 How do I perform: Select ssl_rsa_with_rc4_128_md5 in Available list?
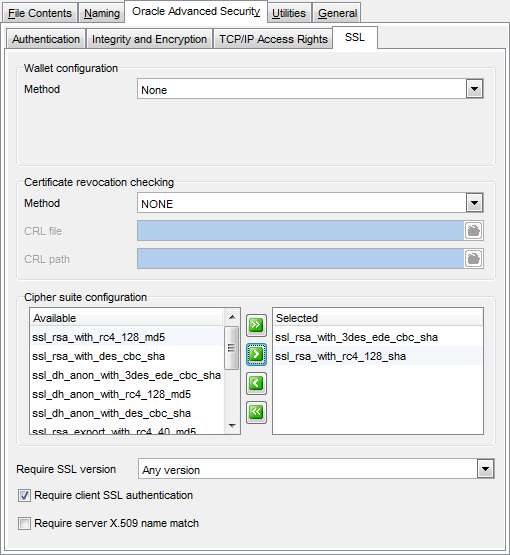coord(127,337)
